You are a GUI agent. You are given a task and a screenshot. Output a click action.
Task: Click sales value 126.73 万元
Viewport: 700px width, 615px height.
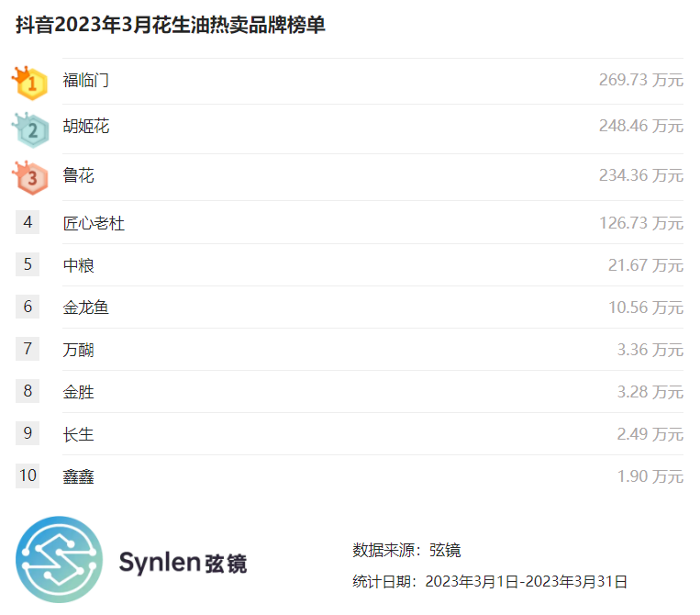point(641,223)
